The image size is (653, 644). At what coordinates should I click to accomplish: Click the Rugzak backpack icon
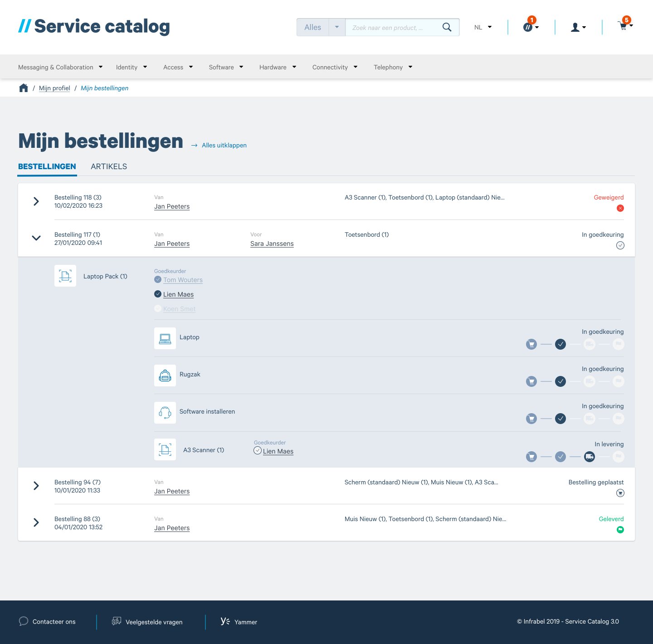[x=165, y=376]
